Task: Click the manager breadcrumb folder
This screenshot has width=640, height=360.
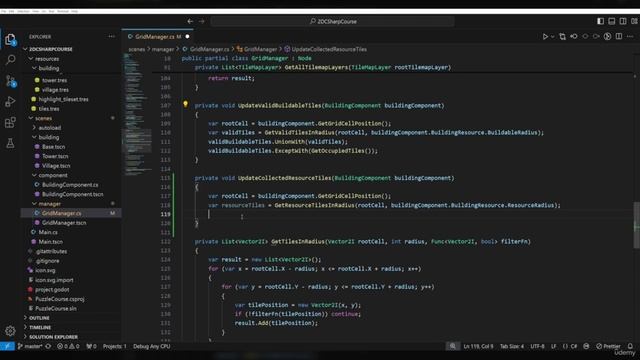Action: coord(163,49)
